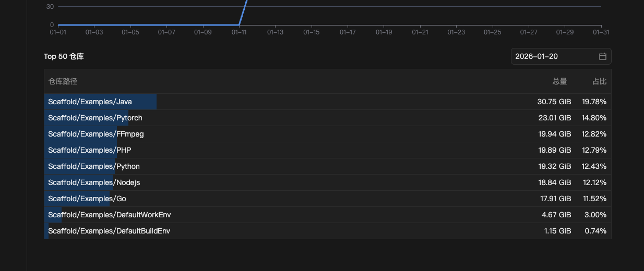Sort by the 总量 column header
Viewport: 644px width, 271px height.
click(x=559, y=81)
